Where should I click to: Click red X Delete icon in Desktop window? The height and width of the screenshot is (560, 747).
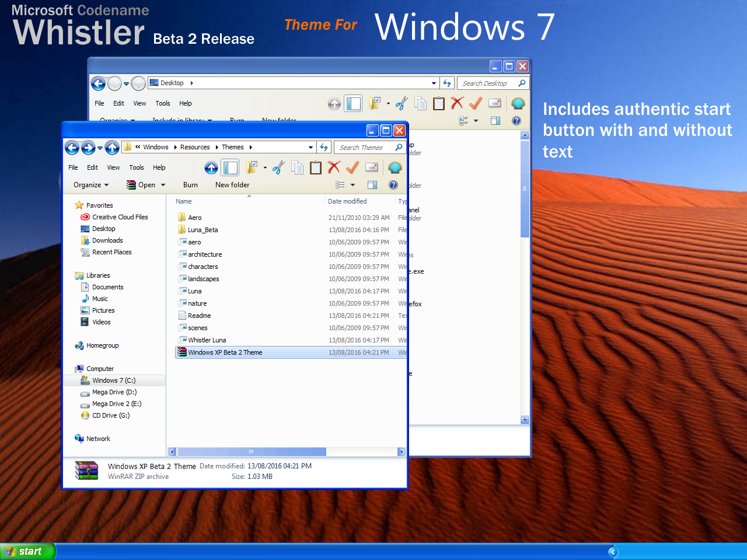457,103
